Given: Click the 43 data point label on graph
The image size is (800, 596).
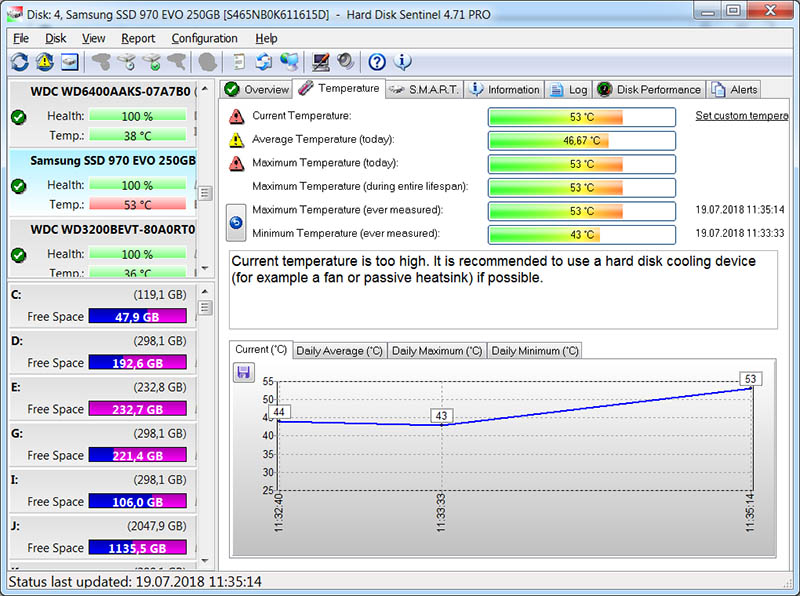Looking at the screenshot, I should [x=441, y=416].
